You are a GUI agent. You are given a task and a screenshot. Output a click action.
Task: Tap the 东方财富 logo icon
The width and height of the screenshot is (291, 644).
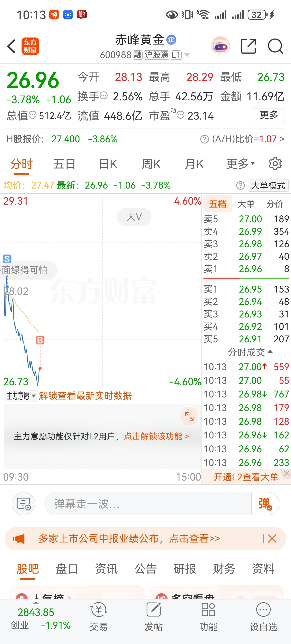[x=30, y=46]
